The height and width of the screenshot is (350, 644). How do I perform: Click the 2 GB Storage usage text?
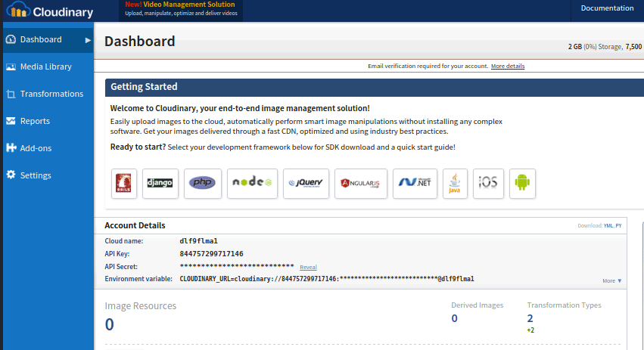pos(595,47)
